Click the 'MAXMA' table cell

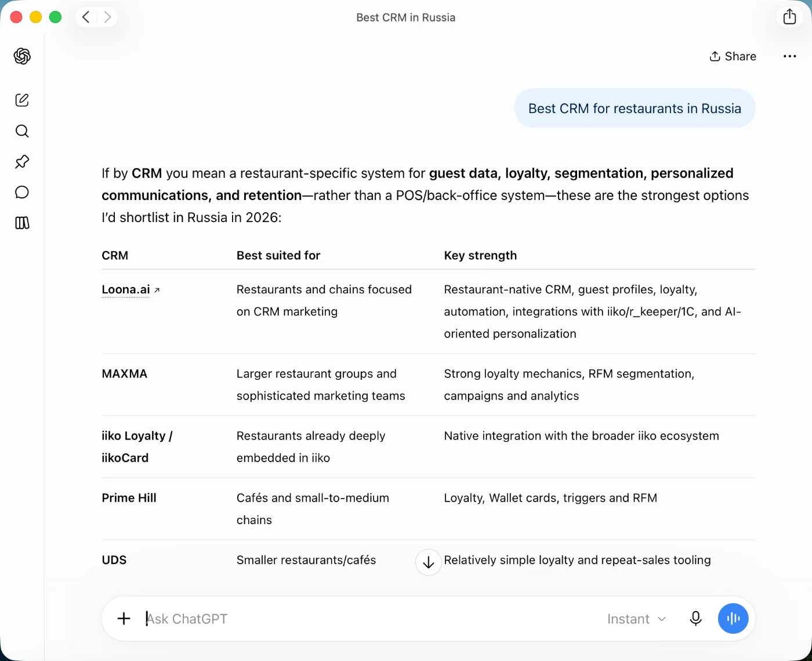point(125,374)
